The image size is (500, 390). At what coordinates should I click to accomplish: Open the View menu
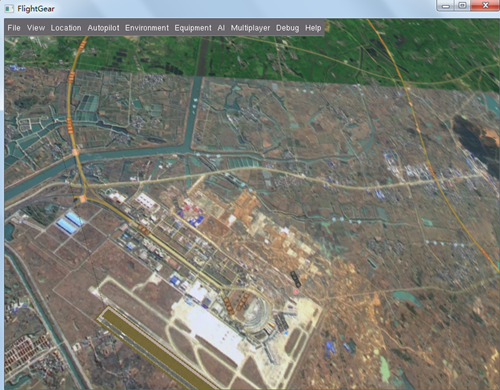pos(36,28)
